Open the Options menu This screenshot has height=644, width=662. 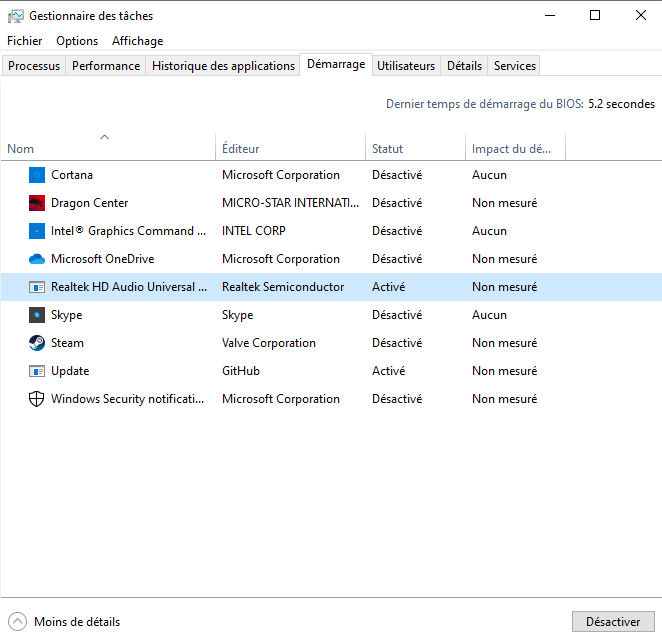(x=77, y=41)
